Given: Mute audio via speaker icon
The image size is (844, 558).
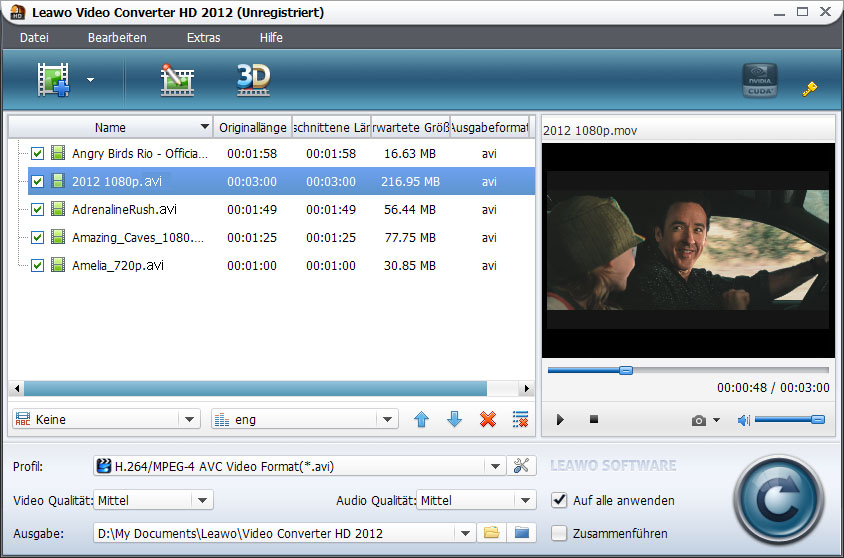Looking at the screenshot, I should tap(744, 420).
